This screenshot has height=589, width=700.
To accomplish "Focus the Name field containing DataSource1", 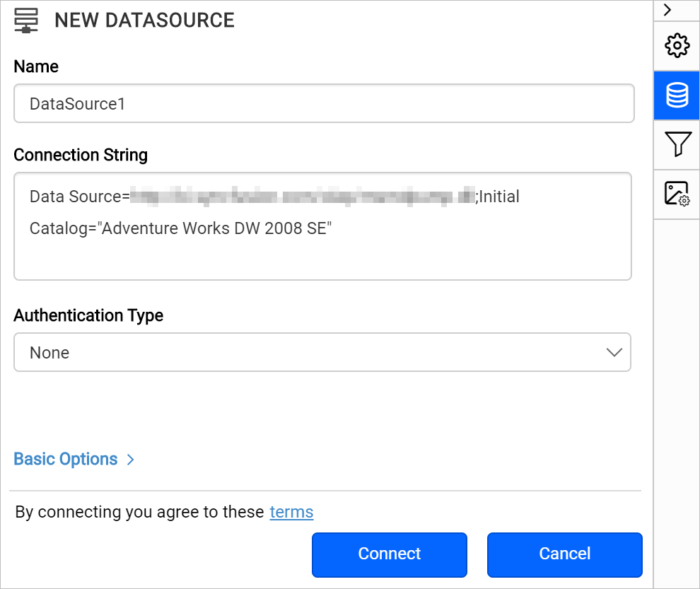I will (324, 103).
